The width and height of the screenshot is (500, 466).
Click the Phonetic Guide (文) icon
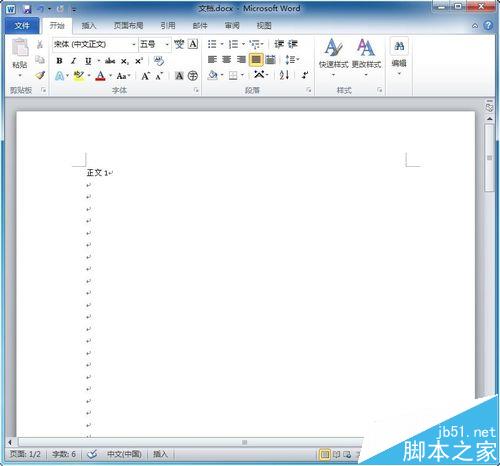(179, 44)
